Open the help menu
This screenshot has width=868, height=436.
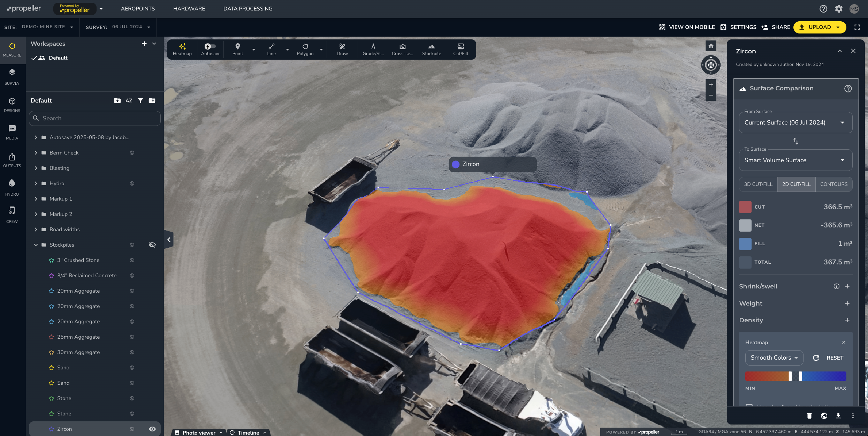tap(823, 9)
